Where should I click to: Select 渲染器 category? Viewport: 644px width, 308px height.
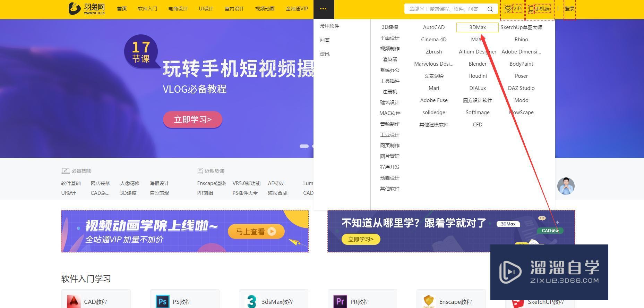pyautogui.click(x=390, y=59)
